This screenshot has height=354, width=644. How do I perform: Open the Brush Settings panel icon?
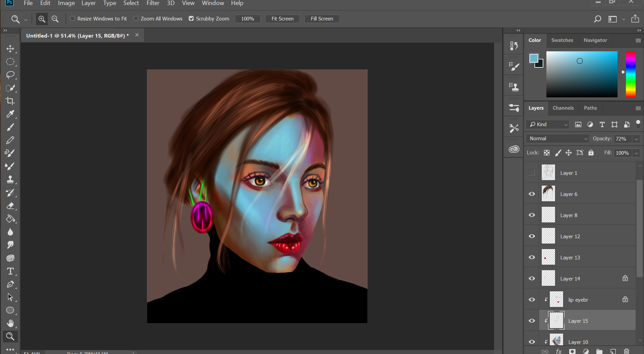pos(514,66)
